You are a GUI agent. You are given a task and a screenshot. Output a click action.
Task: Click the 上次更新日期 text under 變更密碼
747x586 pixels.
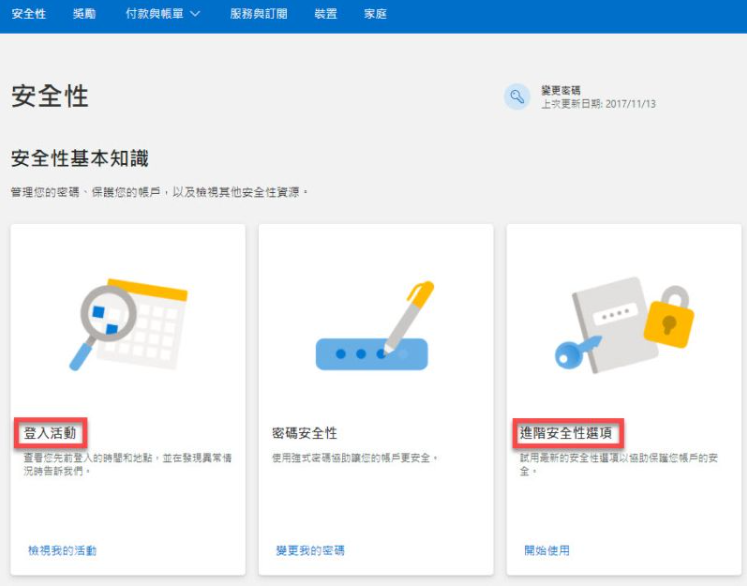pyautogui.click(x=598, y=104)
